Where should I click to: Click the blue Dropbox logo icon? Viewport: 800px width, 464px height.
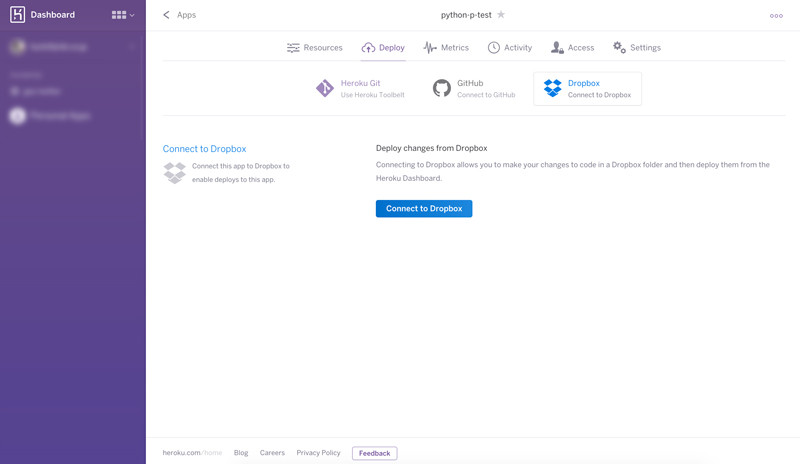coord(552,88)
